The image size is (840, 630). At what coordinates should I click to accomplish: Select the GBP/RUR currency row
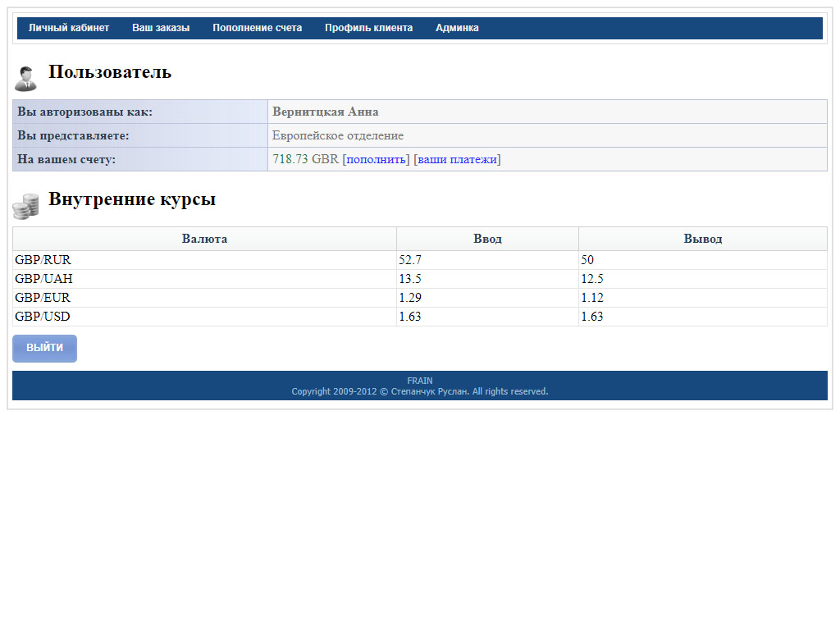(x=420, y=260)
